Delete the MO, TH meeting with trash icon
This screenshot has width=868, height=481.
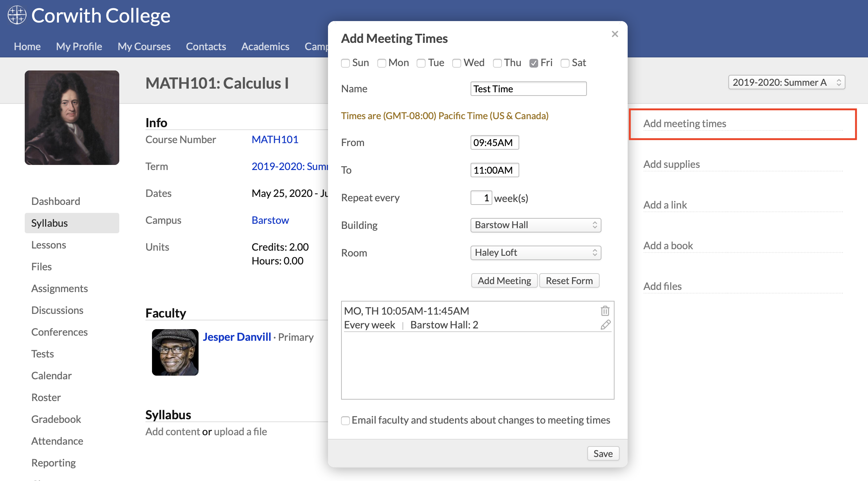click(x=605, y=311)
